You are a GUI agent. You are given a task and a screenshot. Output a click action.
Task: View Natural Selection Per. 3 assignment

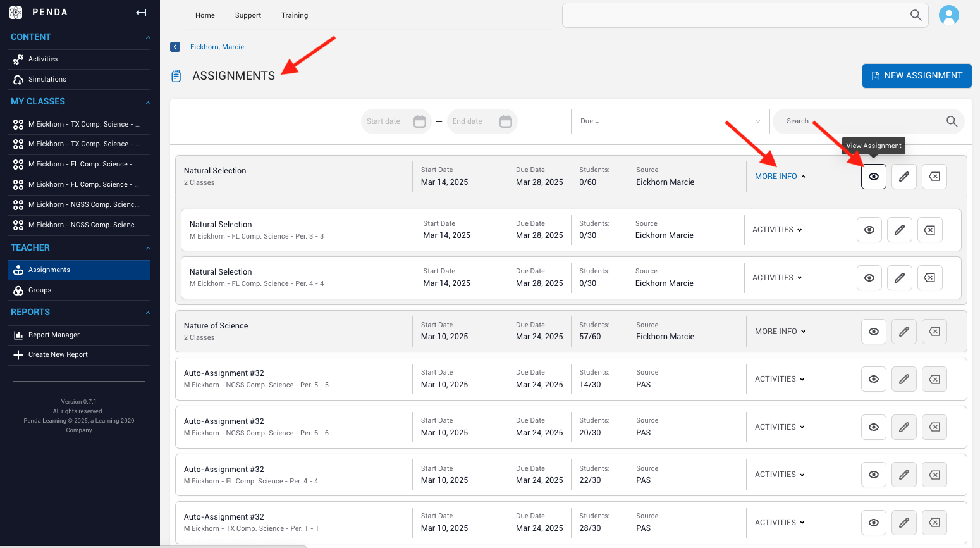(869, 230)
